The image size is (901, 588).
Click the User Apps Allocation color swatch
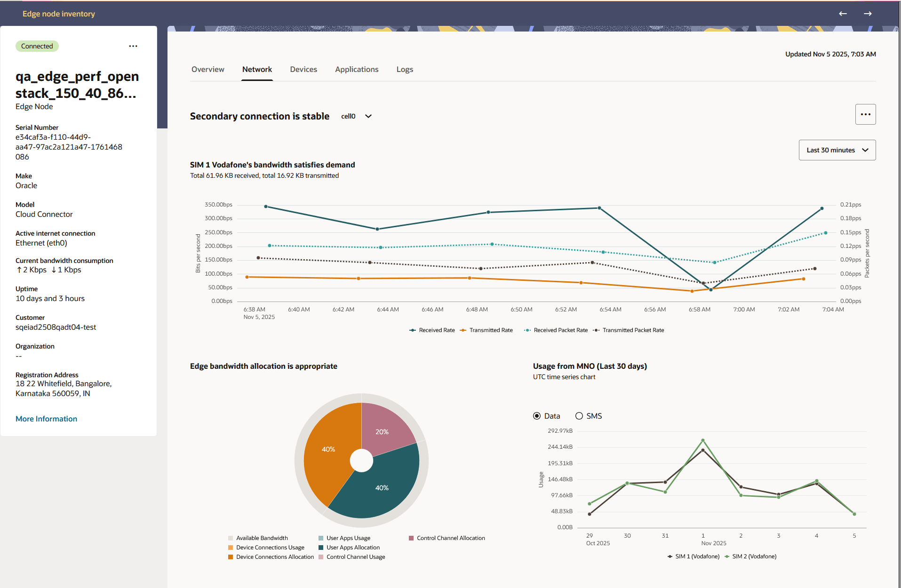pos(320,547)
